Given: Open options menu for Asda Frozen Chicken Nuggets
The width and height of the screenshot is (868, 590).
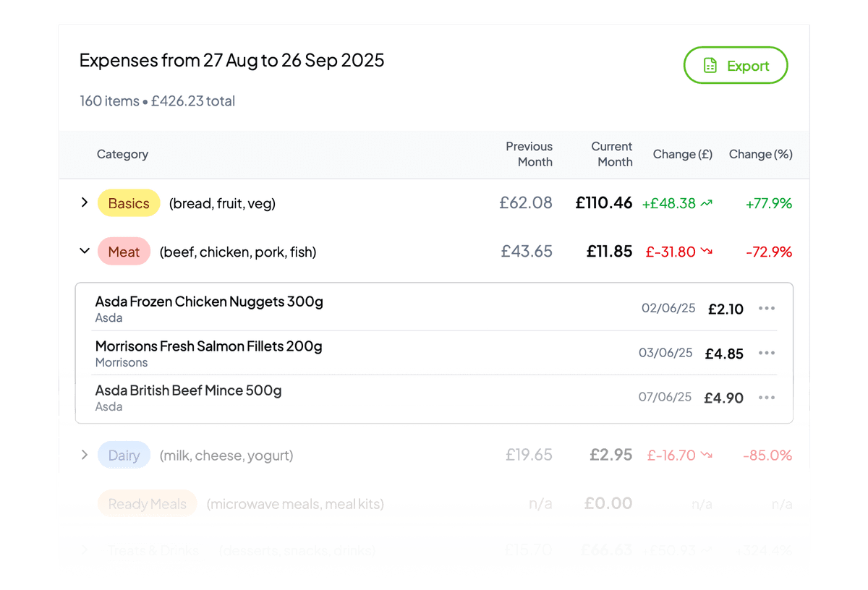Looking at the screenshot, I should point(767,308).
